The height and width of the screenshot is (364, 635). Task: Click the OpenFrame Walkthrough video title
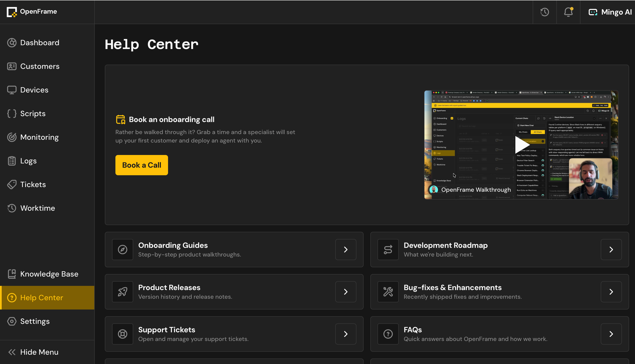tap(476, 190)
